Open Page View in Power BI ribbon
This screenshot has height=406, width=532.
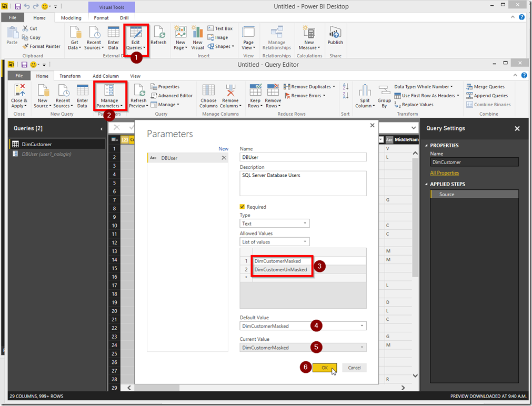pyautogui.click(x=248, y=38)
